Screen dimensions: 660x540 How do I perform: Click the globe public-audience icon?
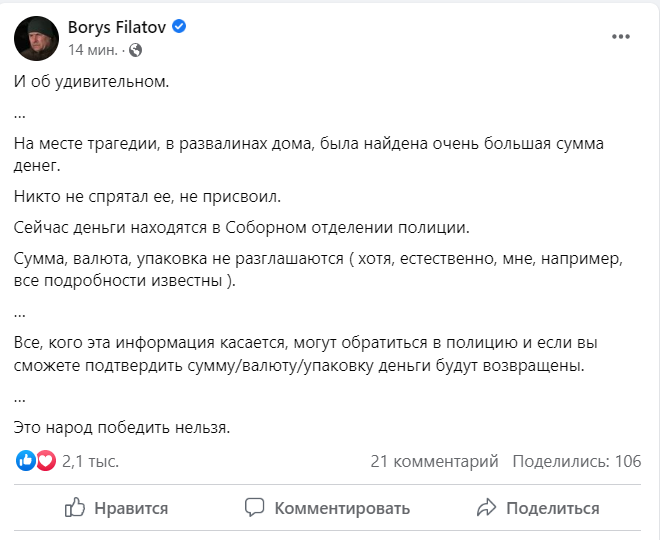(x=137, y=49)
